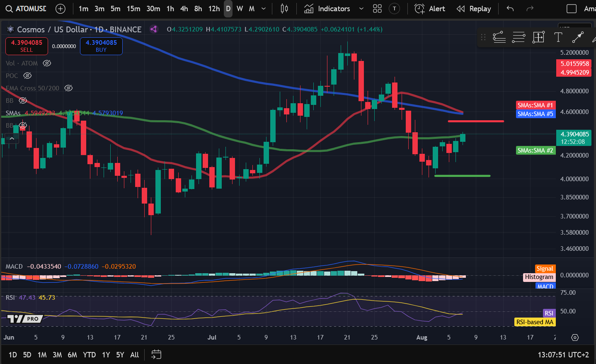The image size is (596, 364).
Task: Open the go-to-date calendar icon
Action: pyautogui.click(x=156, y=354)
